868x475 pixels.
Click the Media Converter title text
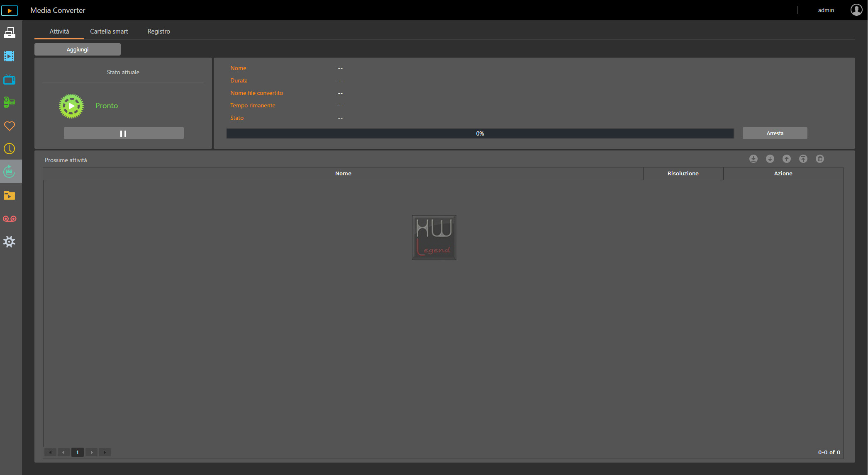[58, 10]
